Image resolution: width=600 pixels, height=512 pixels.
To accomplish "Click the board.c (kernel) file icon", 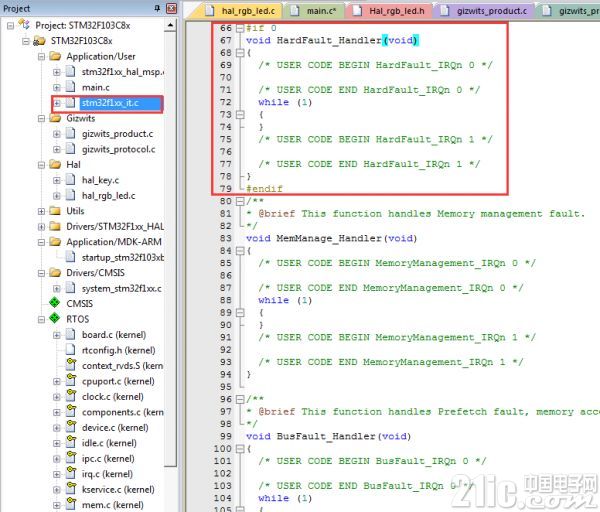I will click(x=70, y=334).
